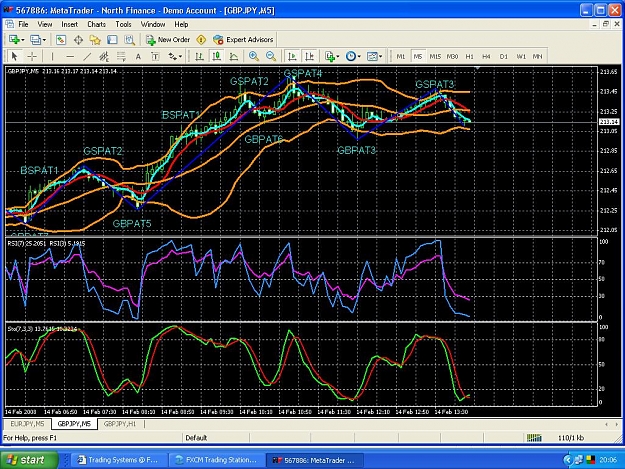Toggle Expert Advisors on or off
Screen dimensions: 625x469
point(243,39)
